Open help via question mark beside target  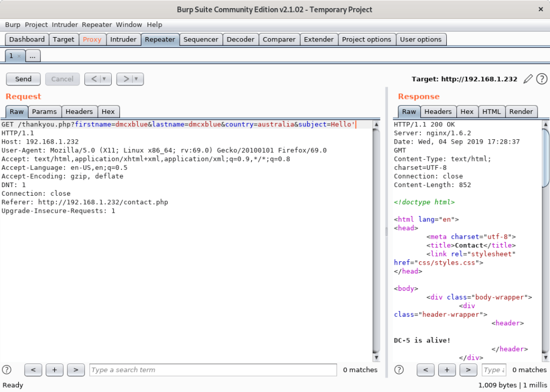541,79
